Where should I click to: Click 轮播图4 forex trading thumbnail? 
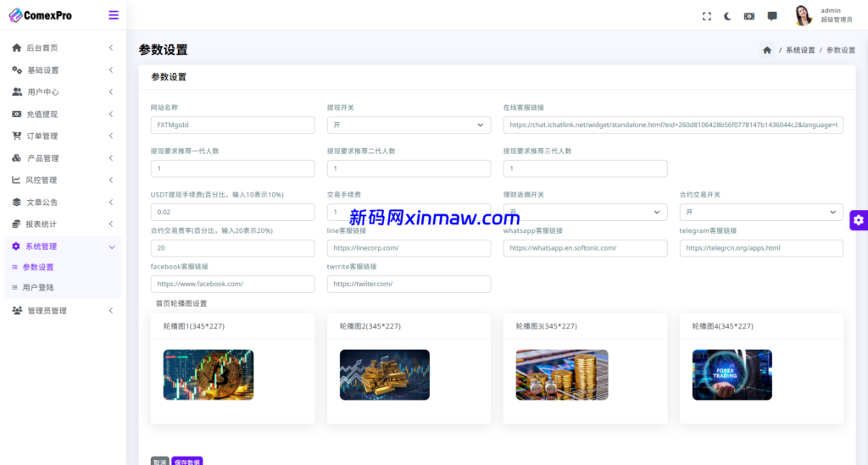(732, 374)
